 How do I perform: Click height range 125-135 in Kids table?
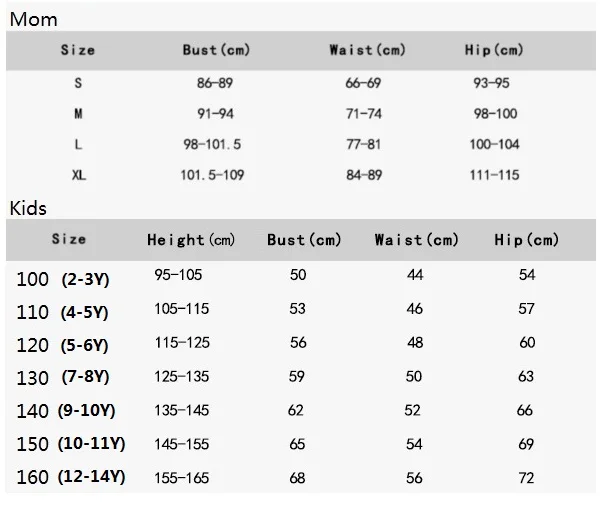[x=182, y=377]
